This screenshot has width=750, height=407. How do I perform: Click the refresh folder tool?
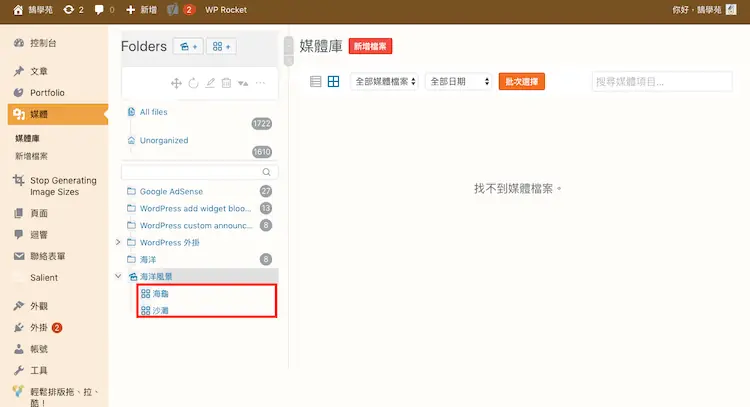click(x=193, y=83)
